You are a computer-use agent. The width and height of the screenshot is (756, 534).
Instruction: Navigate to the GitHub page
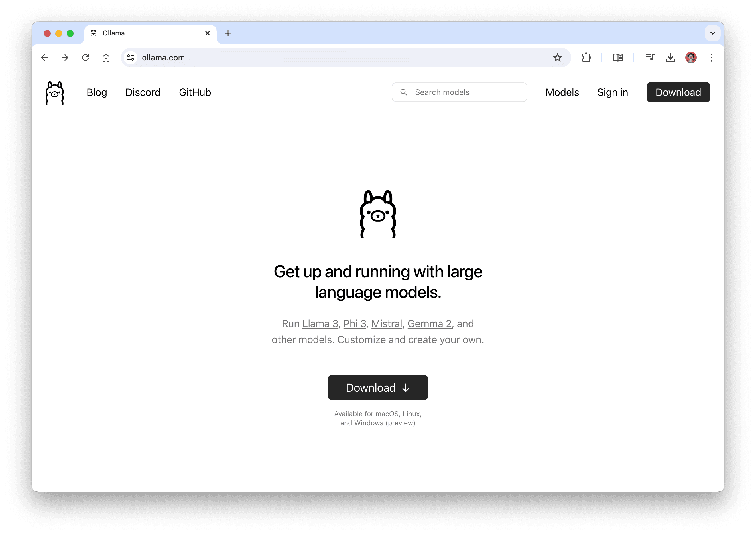click(195, 92)
